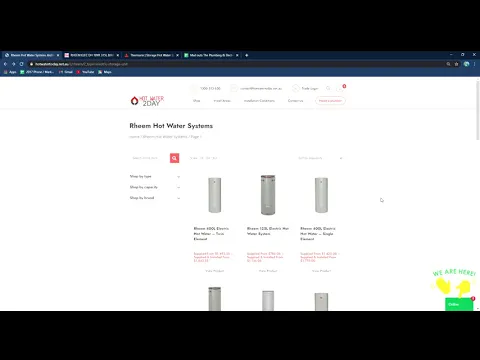The height and width of the screenshot is (360, 480).
Task: Open the Rheem 400L Single Element product image
Action: (321, 195)
